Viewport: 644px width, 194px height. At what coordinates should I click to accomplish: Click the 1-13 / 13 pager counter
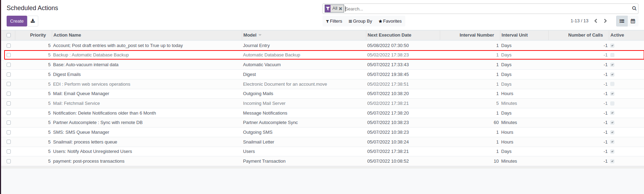coord(579,21)
